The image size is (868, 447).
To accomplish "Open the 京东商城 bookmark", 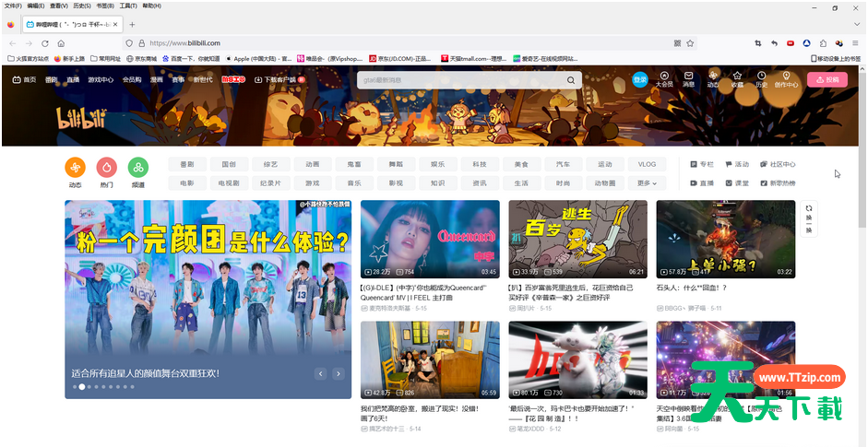I will (142, 58).
